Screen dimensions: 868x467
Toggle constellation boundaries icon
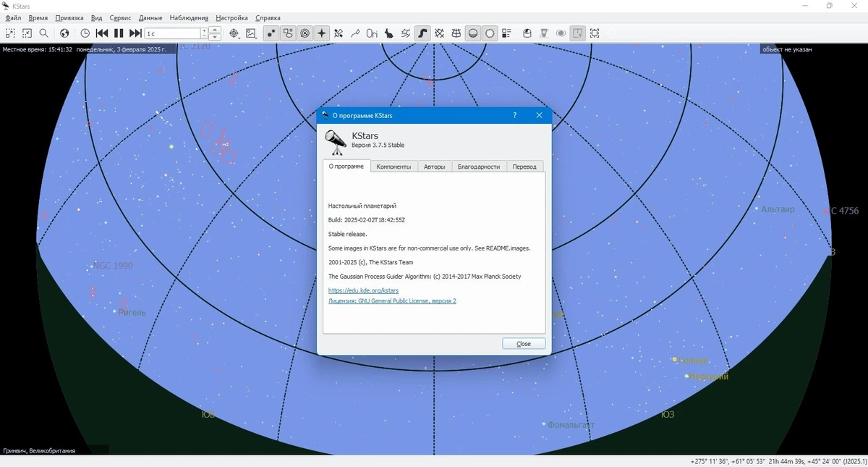pos(406,33)
